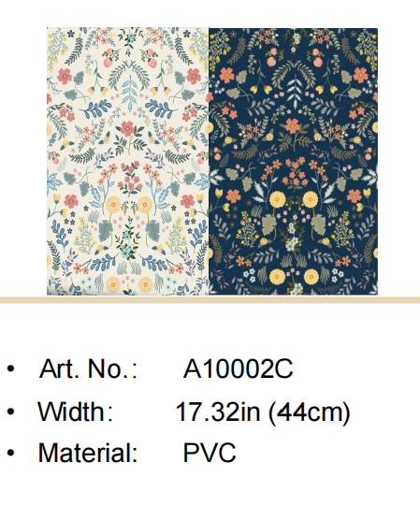Click the seam between the two wallpaper samples
Viewport: 420px width, 520px height.
[x=209, y=162]
